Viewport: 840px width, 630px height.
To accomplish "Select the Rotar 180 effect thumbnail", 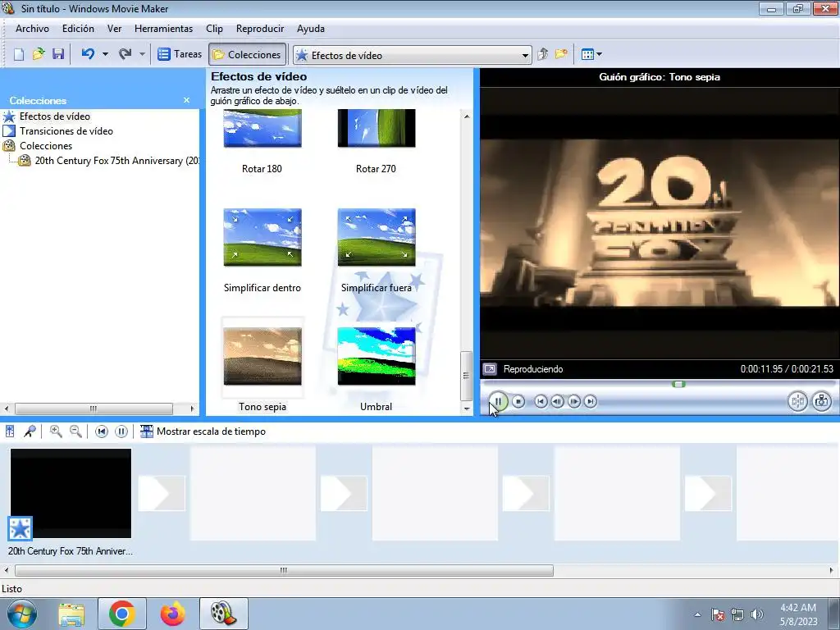I will pyautogui.click(x=262, y=129).
